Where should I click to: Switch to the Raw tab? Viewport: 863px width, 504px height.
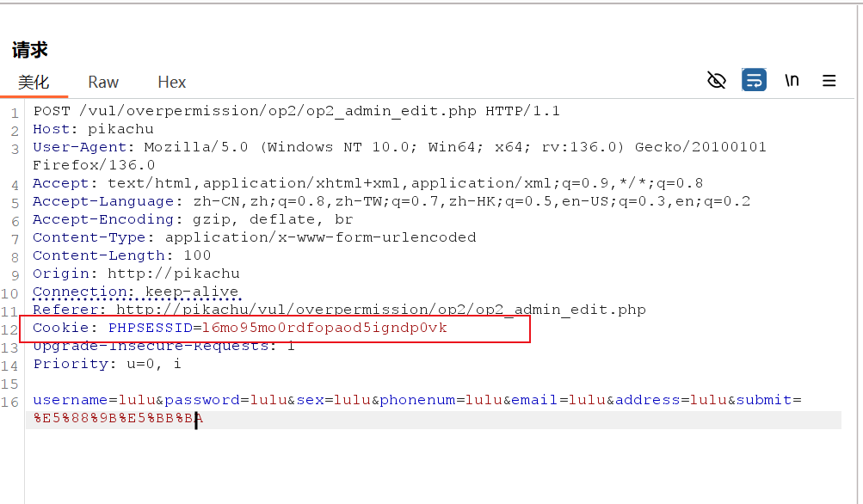click(103, 82)
